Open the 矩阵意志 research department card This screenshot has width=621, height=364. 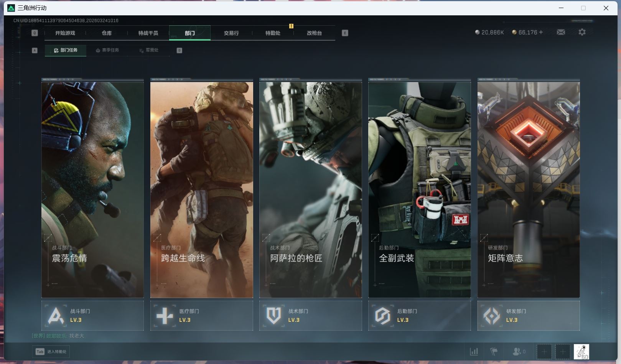point(528,188)
